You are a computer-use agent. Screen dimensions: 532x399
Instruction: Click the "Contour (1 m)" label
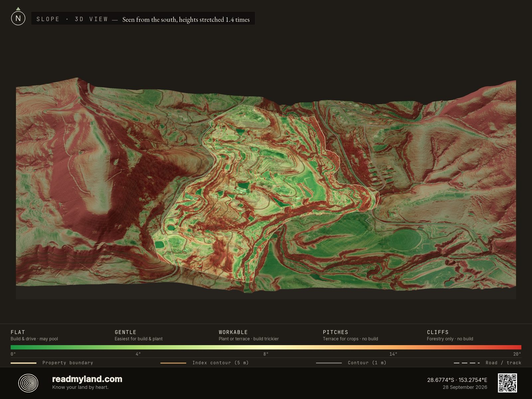[x=367, y=363]
